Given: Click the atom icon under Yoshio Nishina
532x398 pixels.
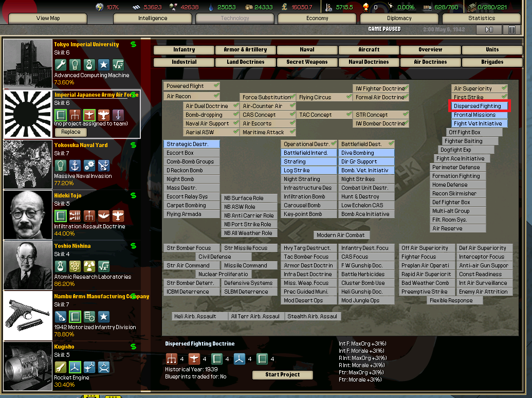Looking at the screenshot, I should (75, 266).
